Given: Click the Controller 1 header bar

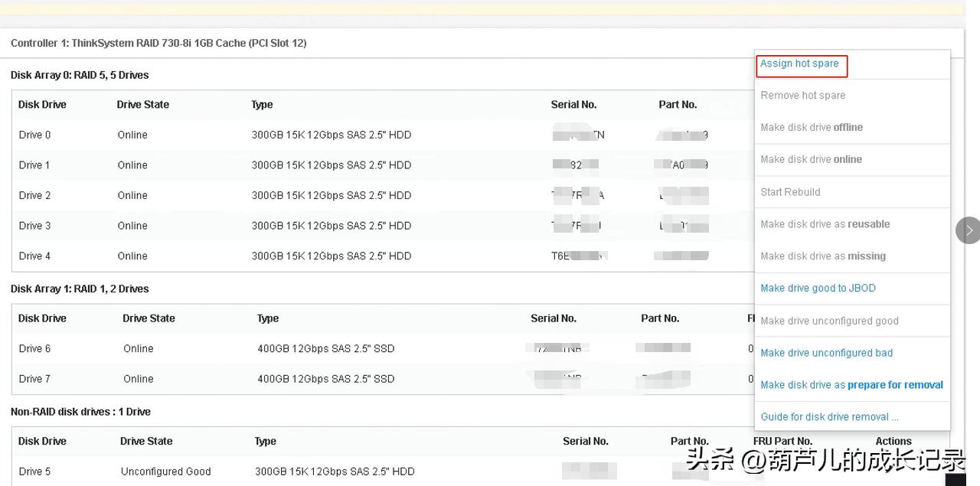Looking at the screenshot, I should point(158,43).
